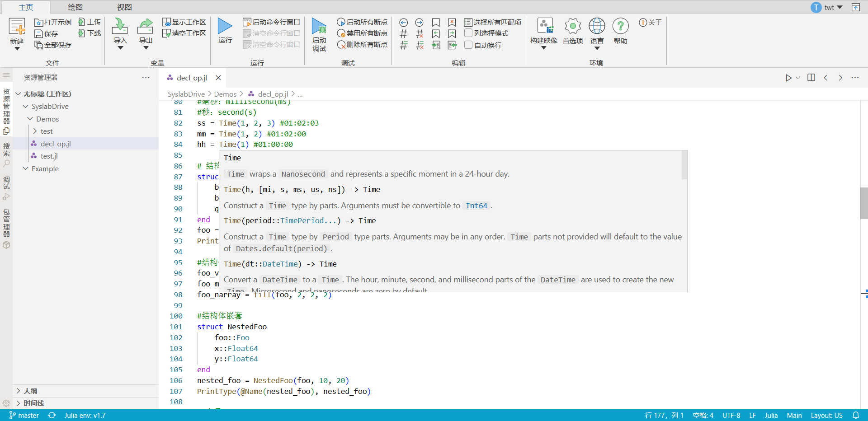Select the decl_op.jl editor tab

pos(192,78)
